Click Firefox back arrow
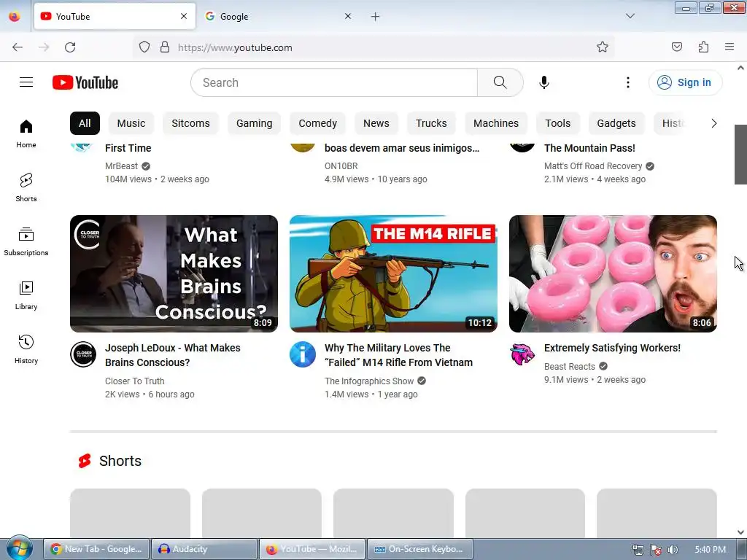The width and height of the screenshot is (747, 560). click(x=18, y=47)
